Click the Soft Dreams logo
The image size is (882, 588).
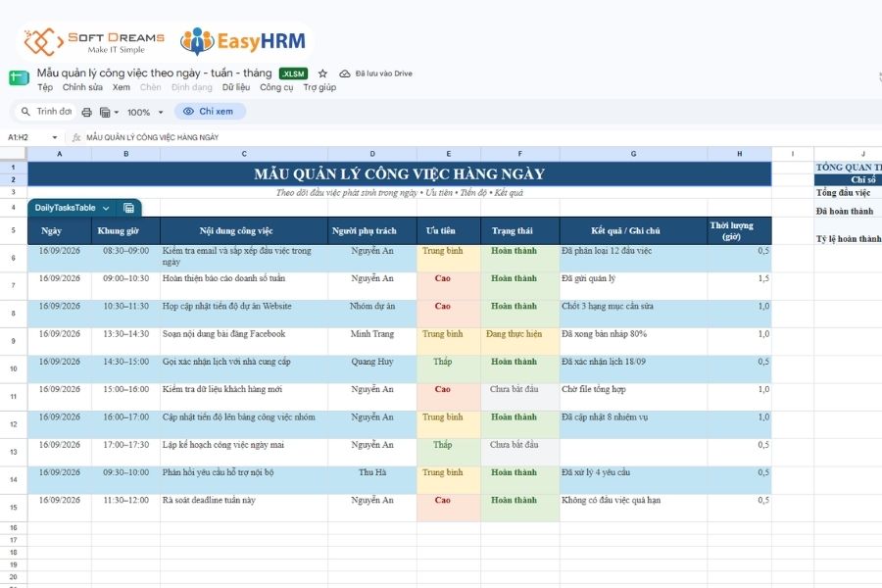click(x=94, y=42)
